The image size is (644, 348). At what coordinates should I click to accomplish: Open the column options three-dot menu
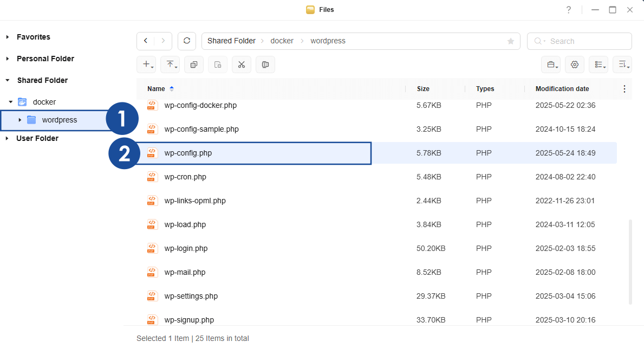(x=625, y=89)
